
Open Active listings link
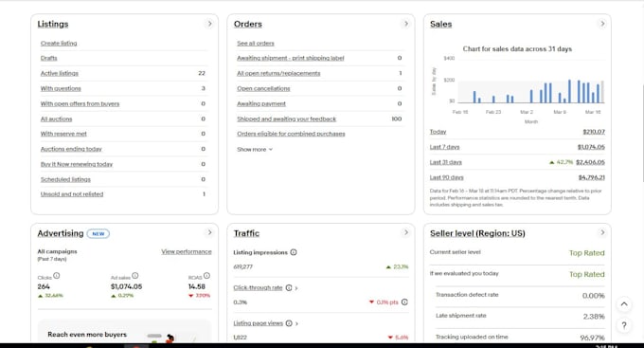59,73
